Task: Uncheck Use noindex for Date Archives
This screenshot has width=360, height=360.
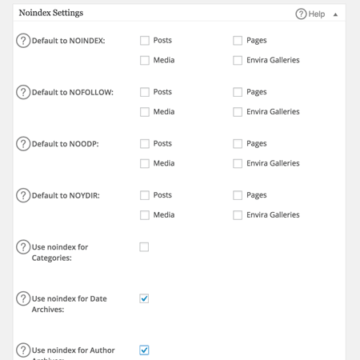Action: point(144,299)
